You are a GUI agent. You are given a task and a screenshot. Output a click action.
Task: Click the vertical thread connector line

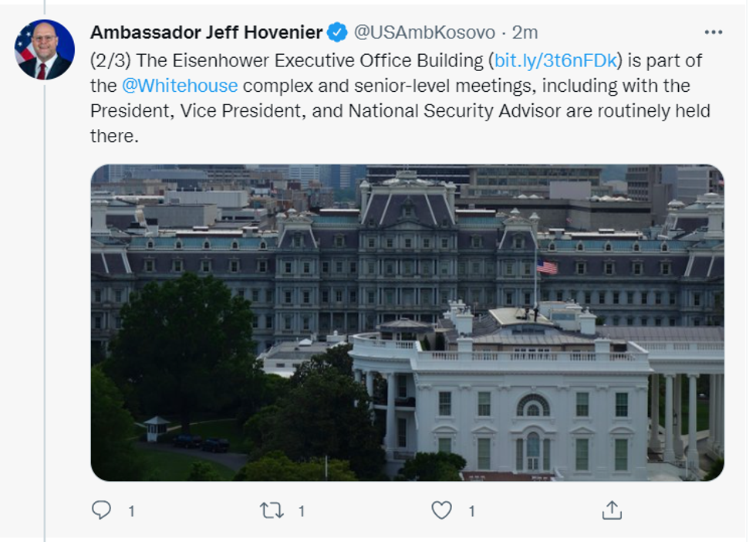45,309
